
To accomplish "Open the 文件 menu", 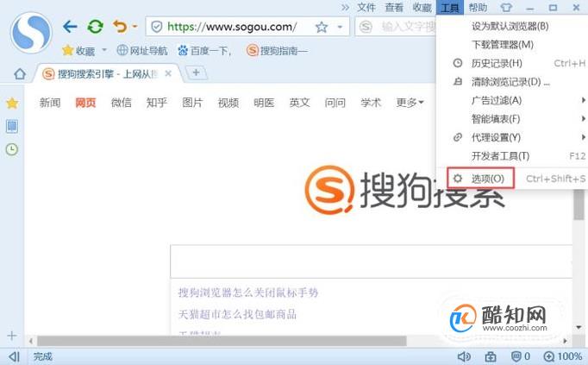I will point(366,8).
